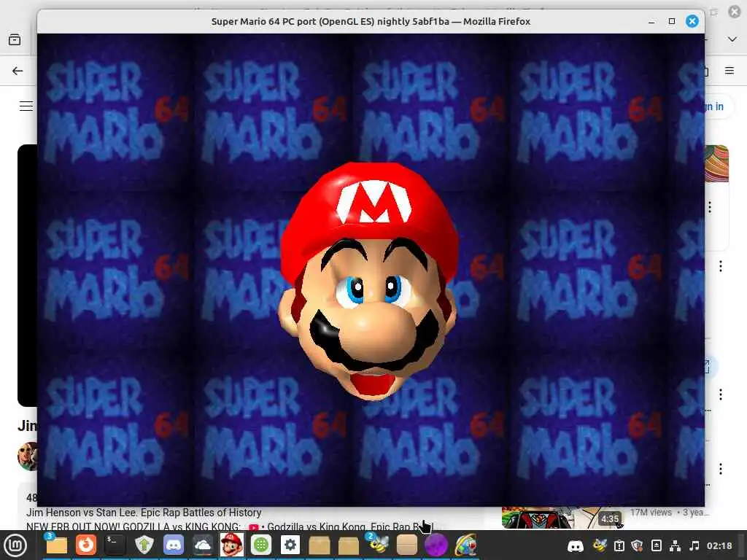This screenshot has width=747, height=560.
Task: Select the Mario game window taskbar icon
Action: [x=231, y=545]
